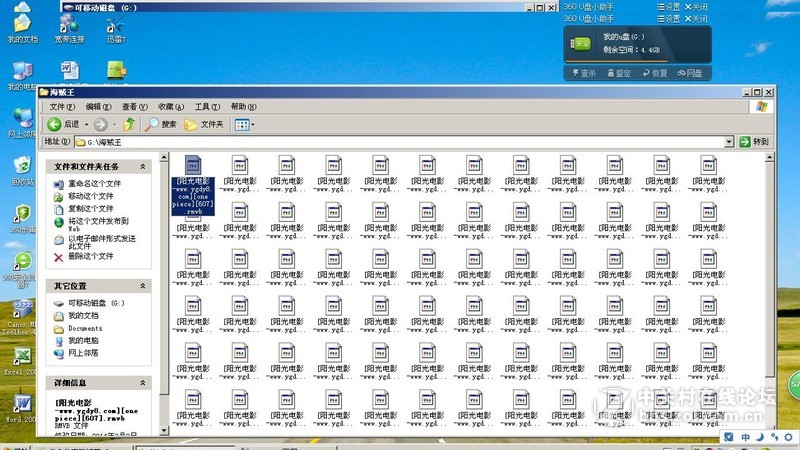
Task: Open the Views dropdown arrow
Action: (253, 124)
